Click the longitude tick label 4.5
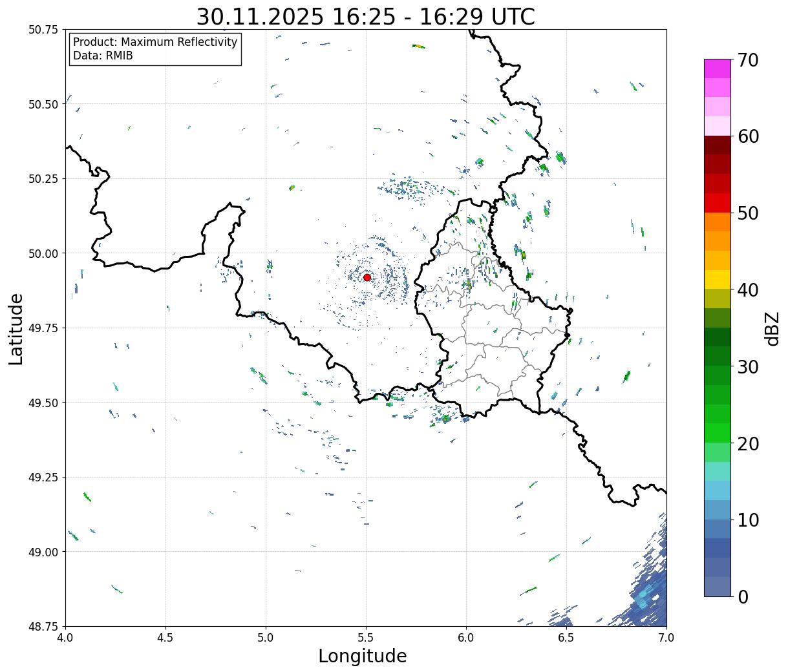This screenshot has height=672, width=788. 165,638
